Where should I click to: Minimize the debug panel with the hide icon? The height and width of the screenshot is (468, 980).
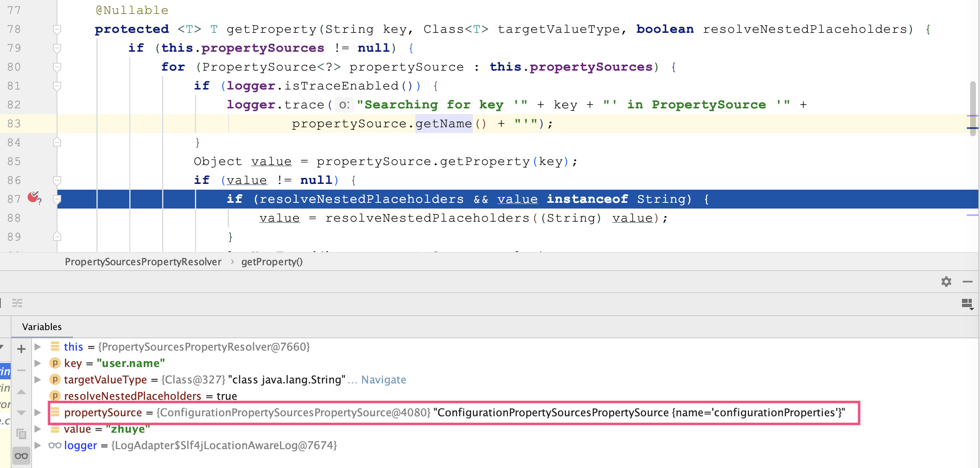967,282
